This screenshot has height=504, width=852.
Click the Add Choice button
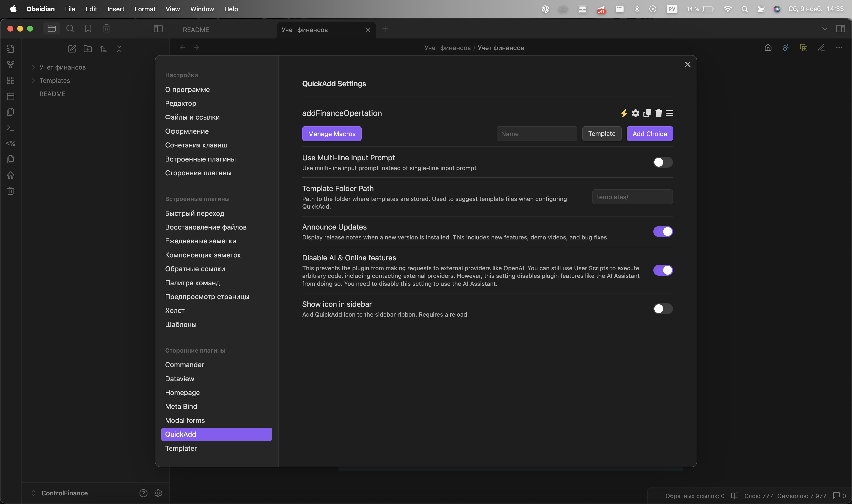tap(649, 134)
